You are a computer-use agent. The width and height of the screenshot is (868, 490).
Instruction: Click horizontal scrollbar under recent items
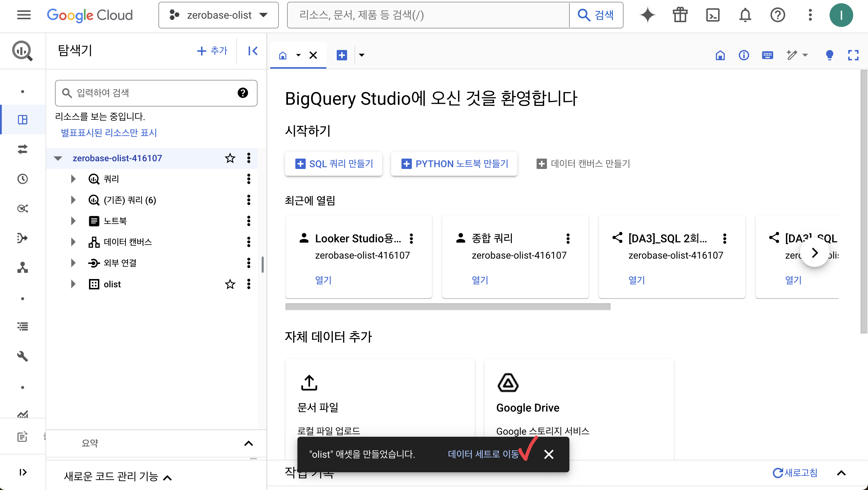tap(448, 307)
